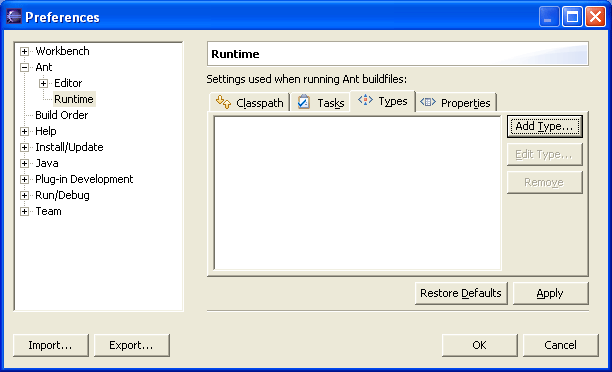Expand the Workbench tree node

click(x=24, y=51)
